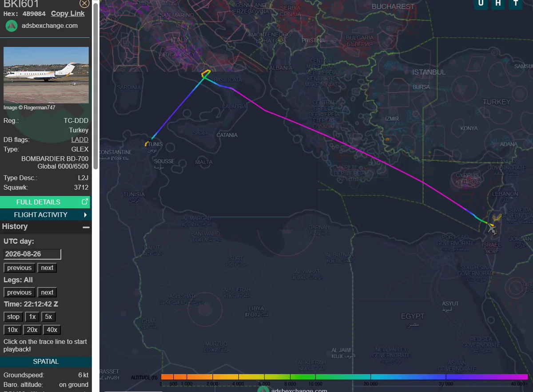Click the photo credit Rogerman747
The image size is (533, 392).
click(x=40, y=107)
